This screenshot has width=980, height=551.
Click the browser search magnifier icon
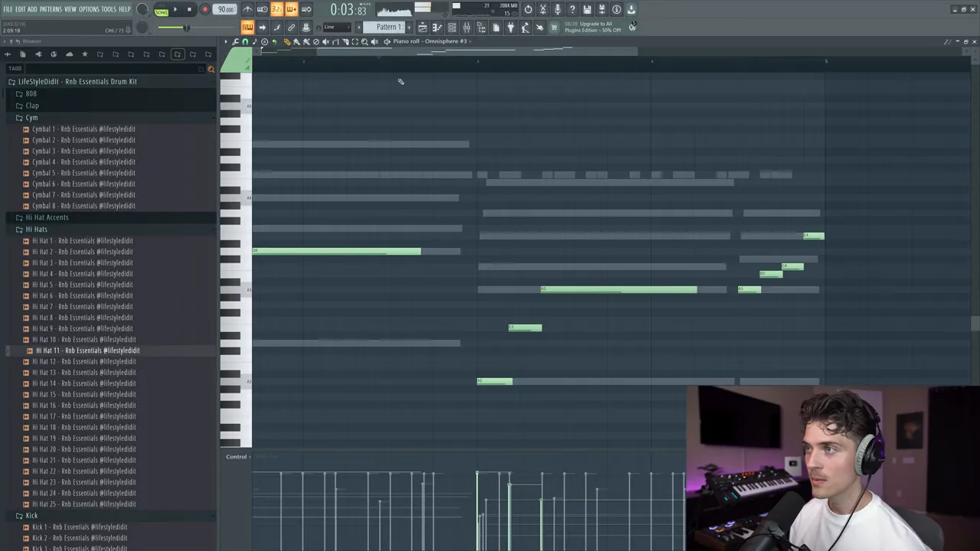point(211,69)
